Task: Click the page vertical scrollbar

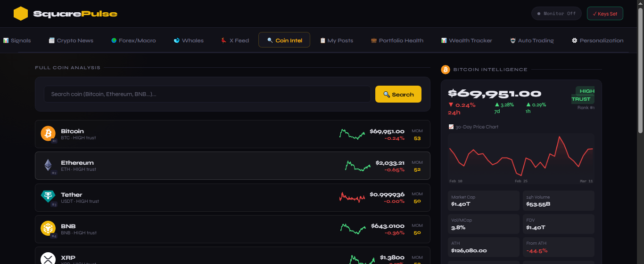Action: [640, 71]
